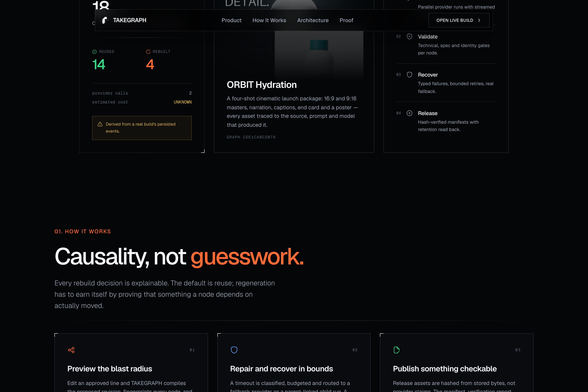Click the '01. HOW IT WORKS' section label
This screenshot has height=392, width=588.
click(83, 232)
